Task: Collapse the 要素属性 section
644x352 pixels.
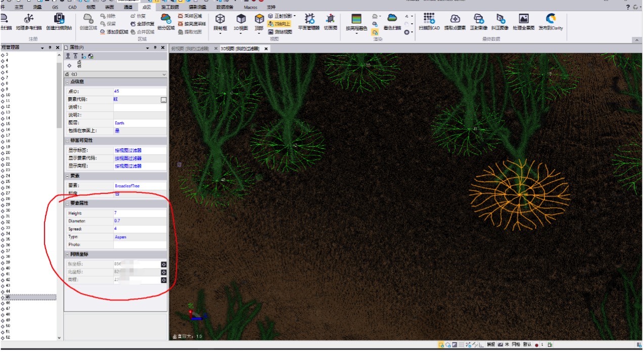Action: coord(68,203)
